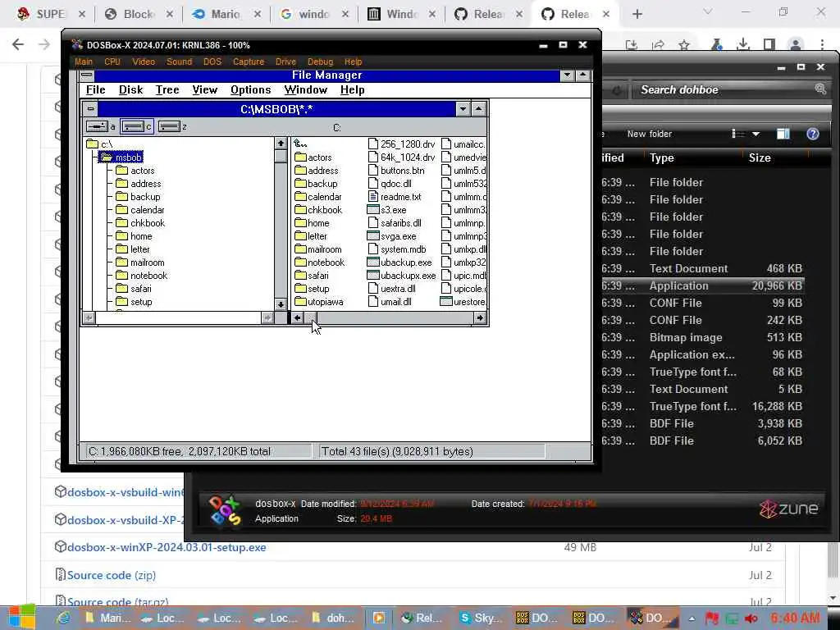Viewport: 840px width, 630px height.
Task: Click New folder in Explorer toolbar
Action: pyautogui.click(x=650, y=134)
